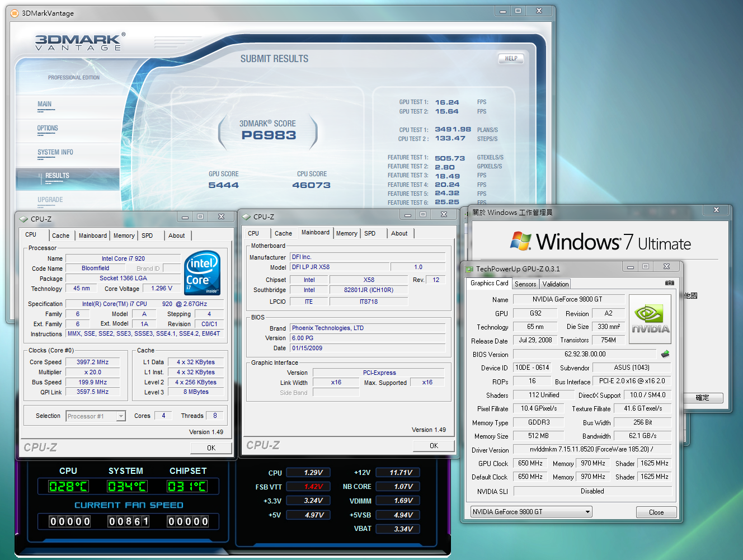The height and width of the screenshot is (560, 743).
Task: Click the +12V 11.71V reading
Action: click(x=398, y=473)
